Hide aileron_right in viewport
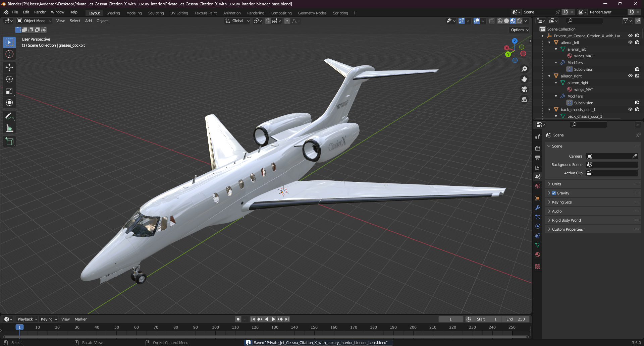The height and width of the screenshot is (346, 644). (630, 76)
